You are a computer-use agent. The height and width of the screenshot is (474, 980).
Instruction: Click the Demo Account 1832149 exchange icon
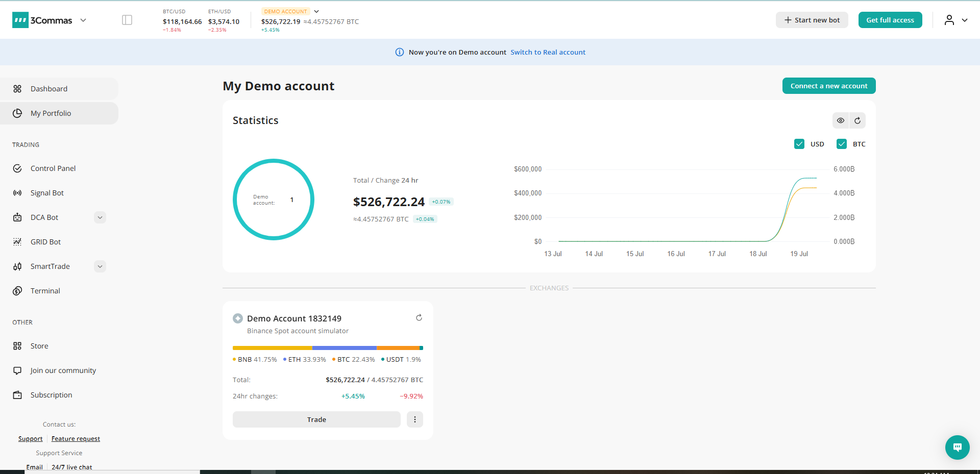238,318
